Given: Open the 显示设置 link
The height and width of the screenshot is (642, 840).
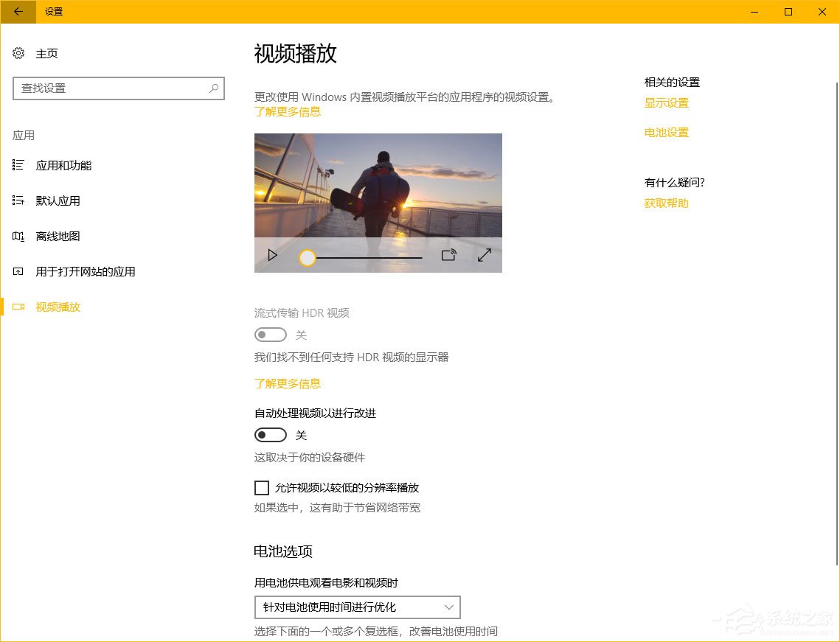Looking at the screenshot, I should click(x=666, y=103).
